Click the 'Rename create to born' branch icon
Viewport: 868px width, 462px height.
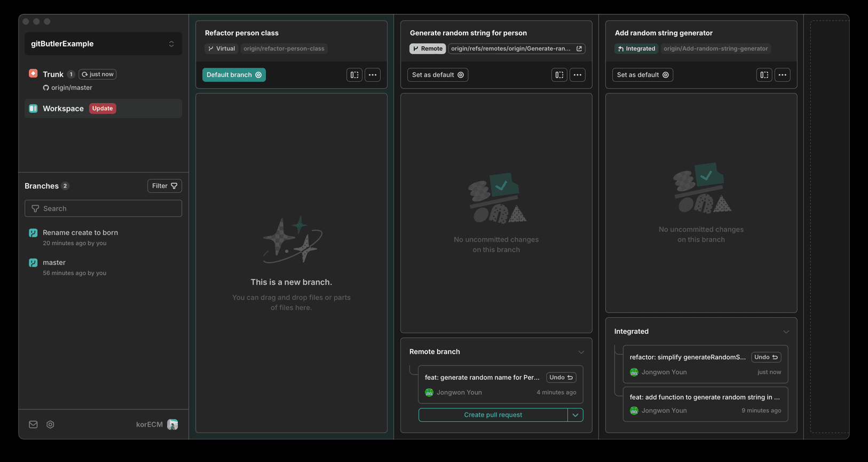coord(33,233)
